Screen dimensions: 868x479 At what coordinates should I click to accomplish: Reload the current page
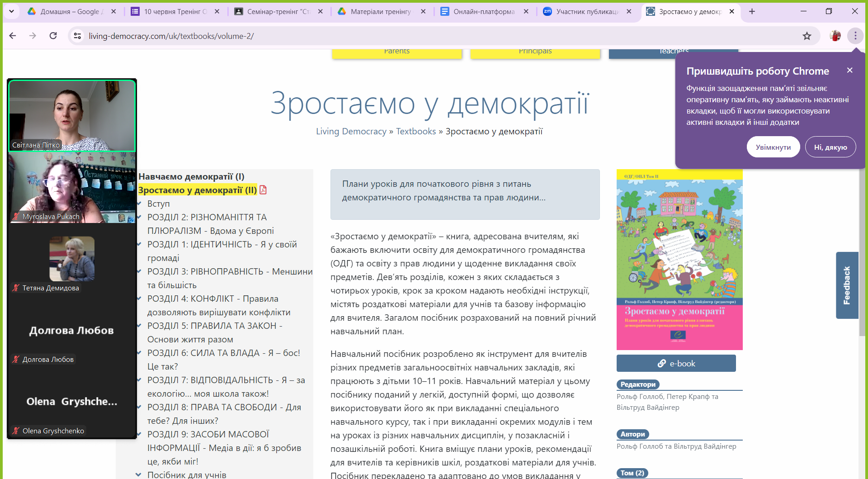point(53,36)
